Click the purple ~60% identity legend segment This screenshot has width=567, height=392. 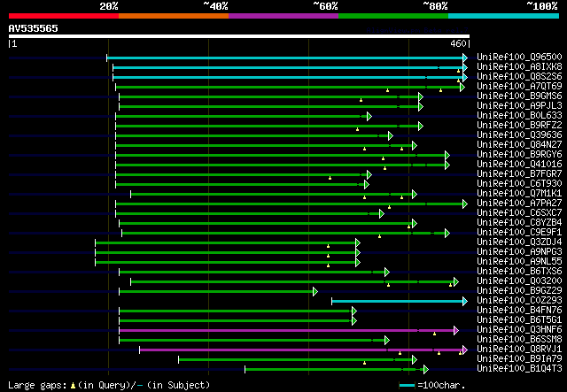pyautogui.click(x=283, y=16)
